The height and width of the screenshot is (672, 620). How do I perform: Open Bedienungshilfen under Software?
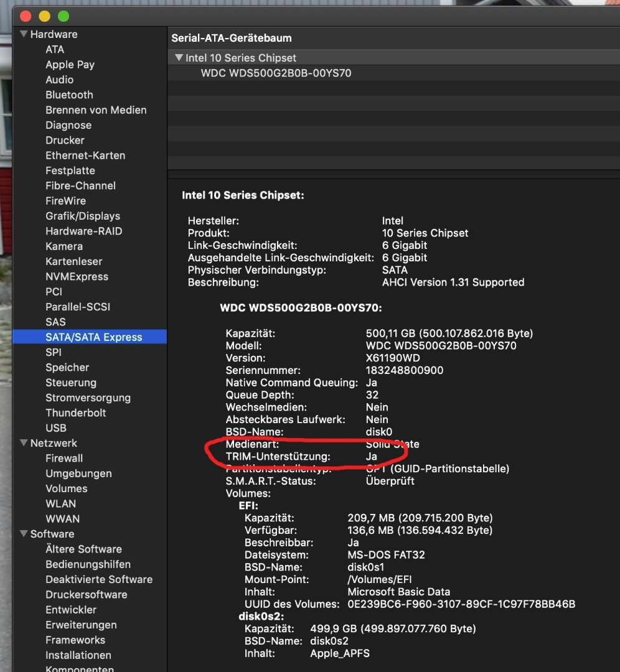[x=88, y=564]
